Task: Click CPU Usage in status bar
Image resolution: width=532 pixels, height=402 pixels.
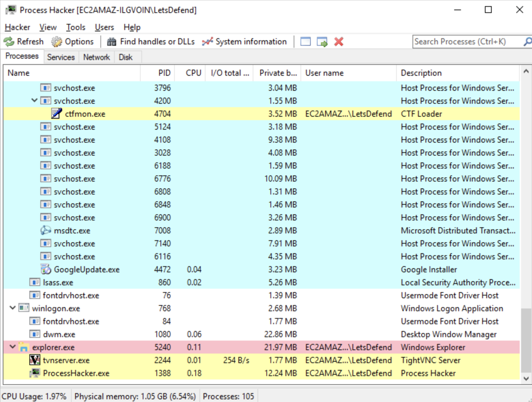Action: pyautogui.click(x=34, y=396)
